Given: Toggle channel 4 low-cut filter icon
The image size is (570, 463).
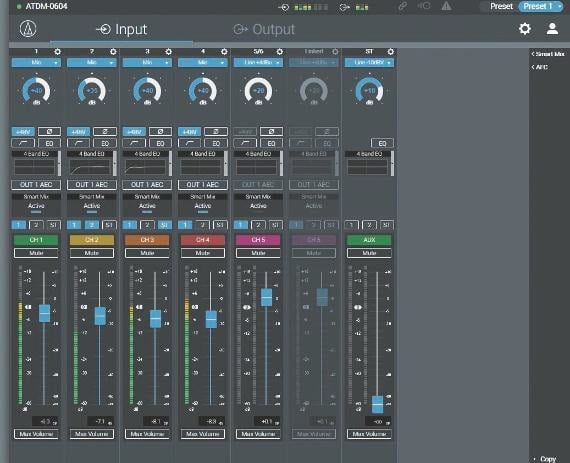Looking at the screenshot, I should 189,143.
